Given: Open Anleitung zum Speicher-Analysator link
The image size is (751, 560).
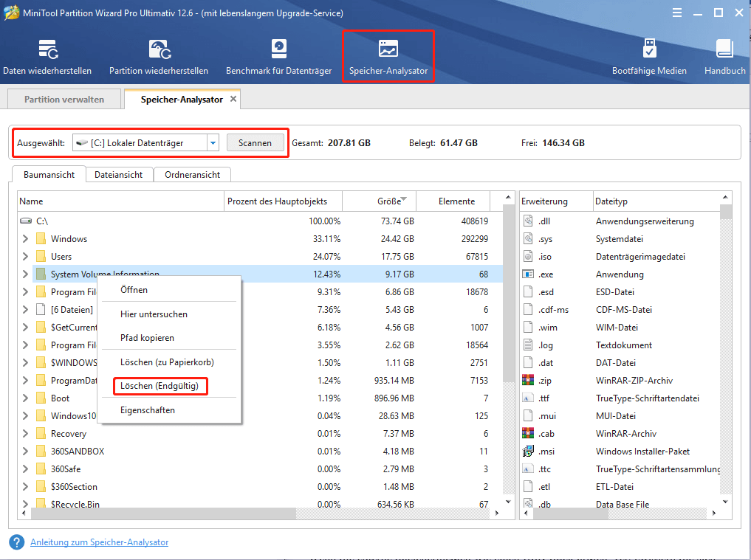Looking at the screenshot, I should pos(99,542).
